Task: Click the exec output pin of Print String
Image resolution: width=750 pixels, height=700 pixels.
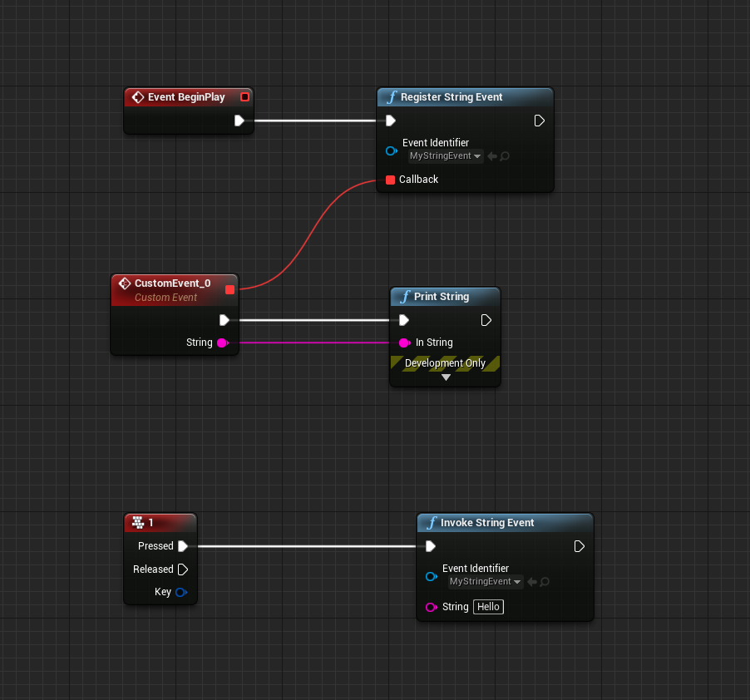Action: 486,320
